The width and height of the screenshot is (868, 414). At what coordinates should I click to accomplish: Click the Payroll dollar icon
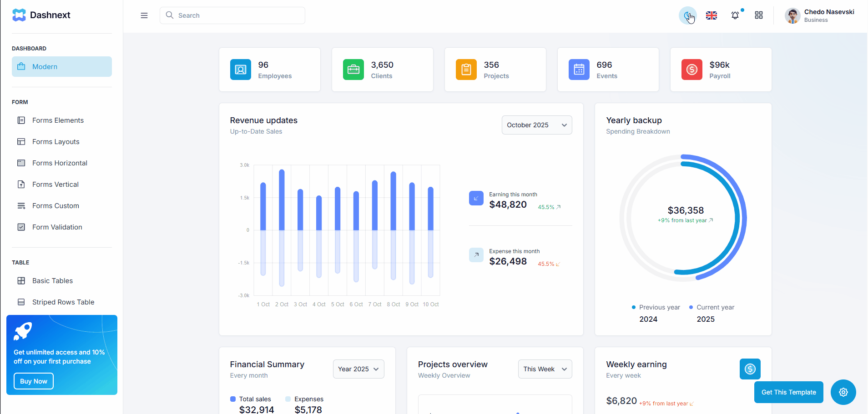pyautogui.click(x=692, y=70)
